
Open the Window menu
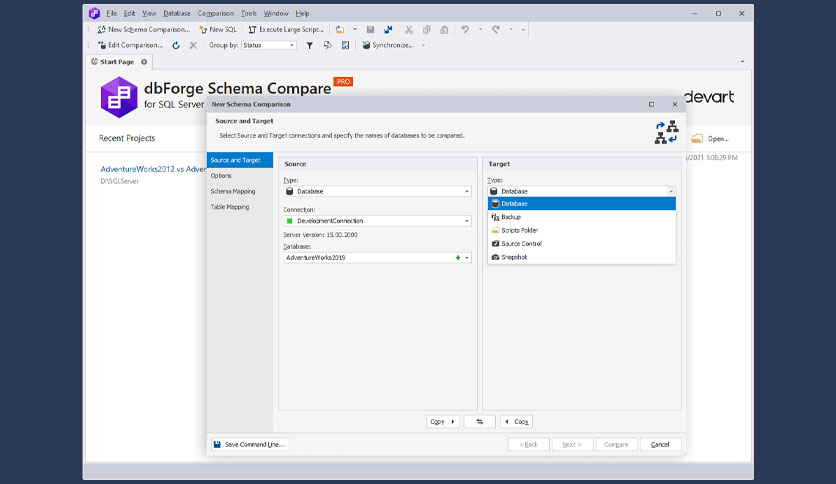[276, 13]
